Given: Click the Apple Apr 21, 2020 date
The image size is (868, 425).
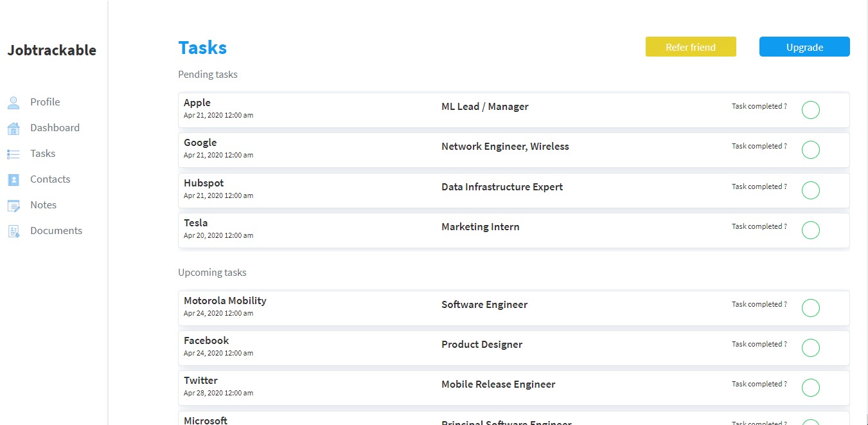Looking at the screenshot, I should 218,115.
